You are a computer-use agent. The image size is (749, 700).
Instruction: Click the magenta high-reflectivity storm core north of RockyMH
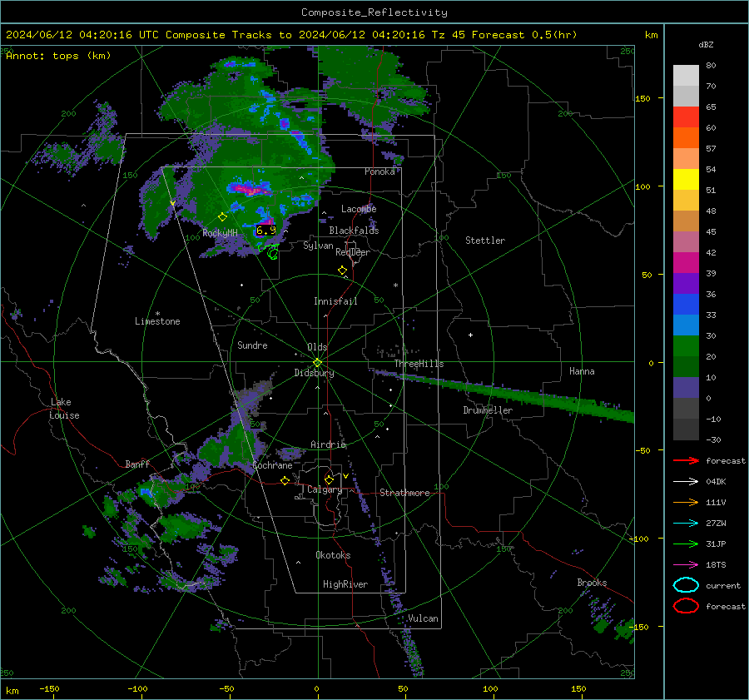[x=251, y=188]
